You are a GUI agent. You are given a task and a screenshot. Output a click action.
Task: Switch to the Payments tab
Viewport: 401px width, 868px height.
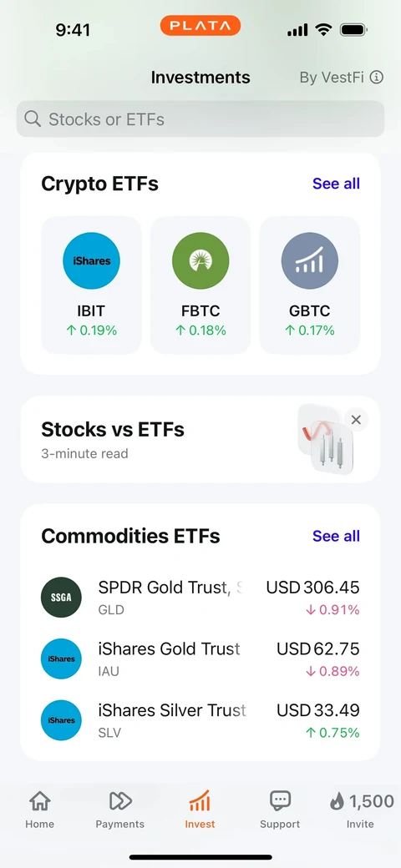(x=120, y=810)
